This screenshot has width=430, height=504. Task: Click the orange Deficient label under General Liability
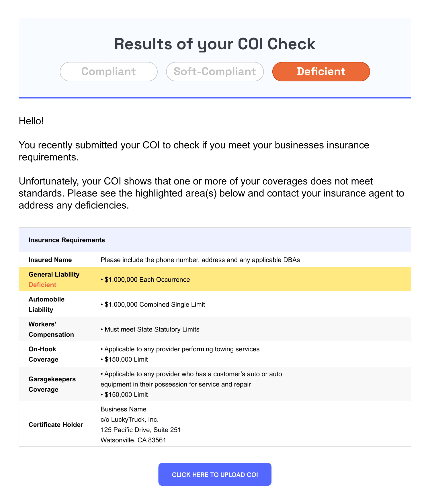tap(42, 285)
